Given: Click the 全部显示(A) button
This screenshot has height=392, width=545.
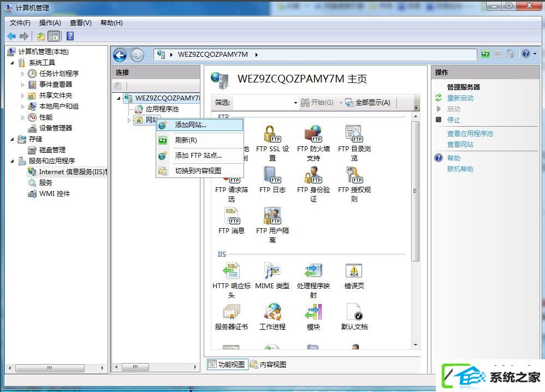Looking at the screenshot, I should pos(368,103).
